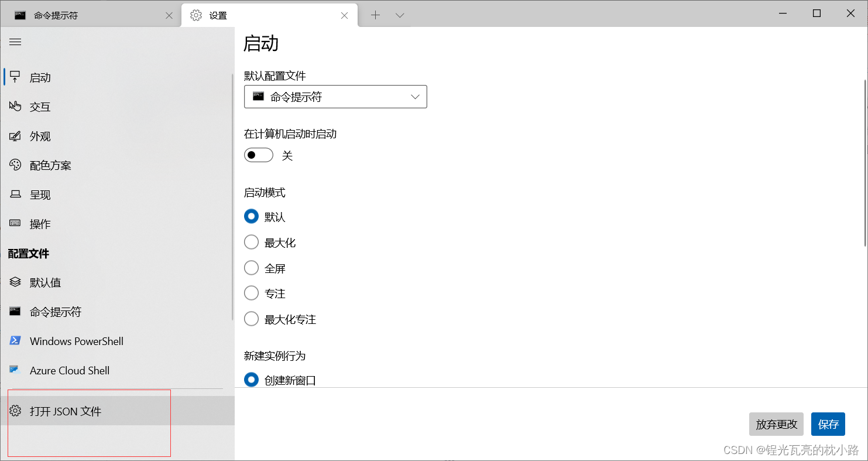Click the 外观 appearance icon
Screen dimensions: 868x461
coord(15,136)
